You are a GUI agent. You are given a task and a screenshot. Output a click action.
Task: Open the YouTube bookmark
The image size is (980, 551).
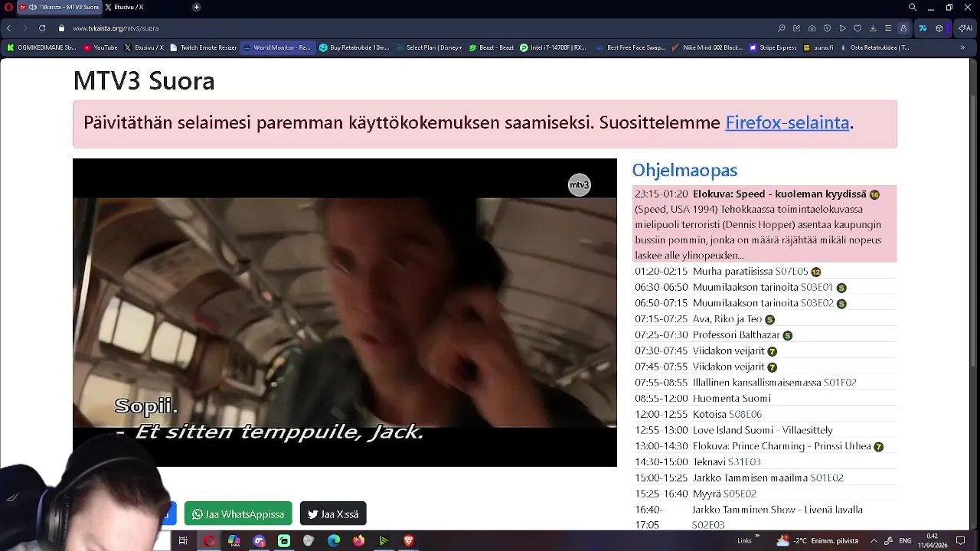pos(100,47)
